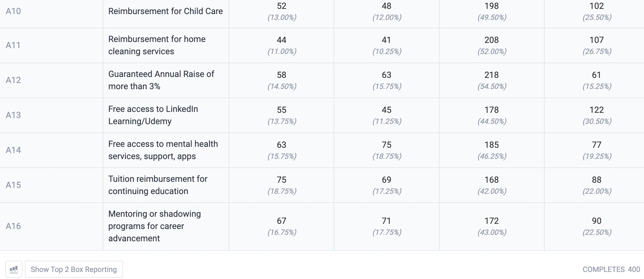This screenshot has height=279, width=644.
Task: Select Free access to LinkedIn Learning/Udemy label
Action: point(153,115)
